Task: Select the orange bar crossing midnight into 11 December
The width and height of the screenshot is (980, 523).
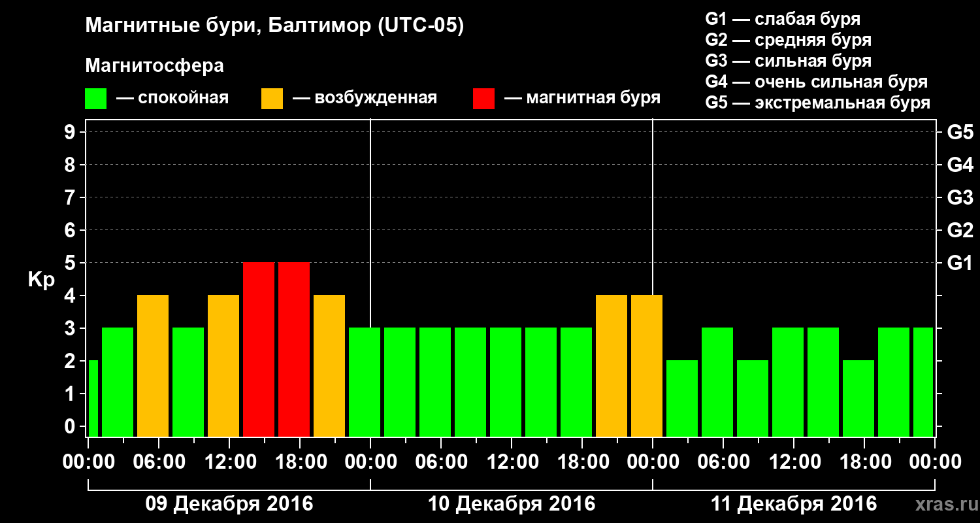Action: click(647, 366)
